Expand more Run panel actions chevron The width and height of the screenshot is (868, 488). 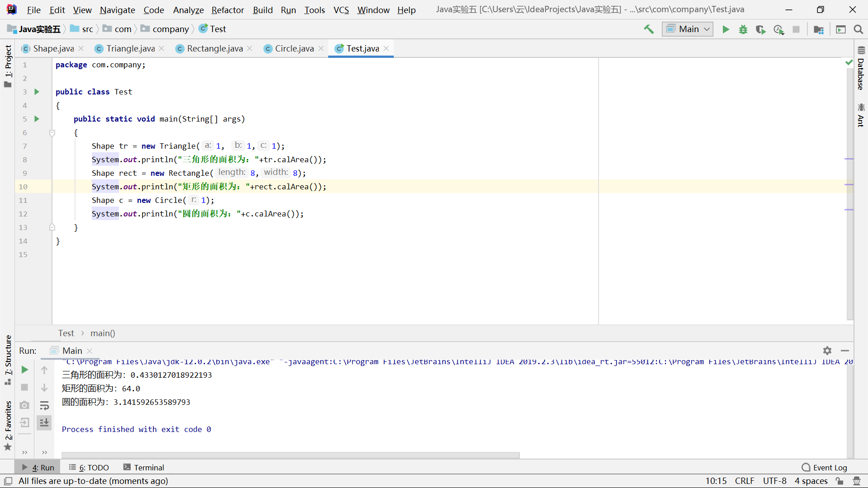(x=25, y=452)
